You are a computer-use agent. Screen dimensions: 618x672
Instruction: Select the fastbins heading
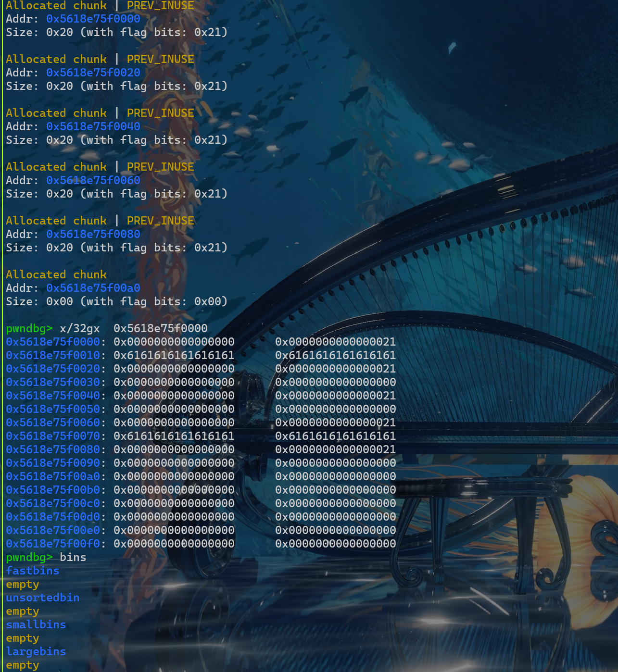(32, 571)
